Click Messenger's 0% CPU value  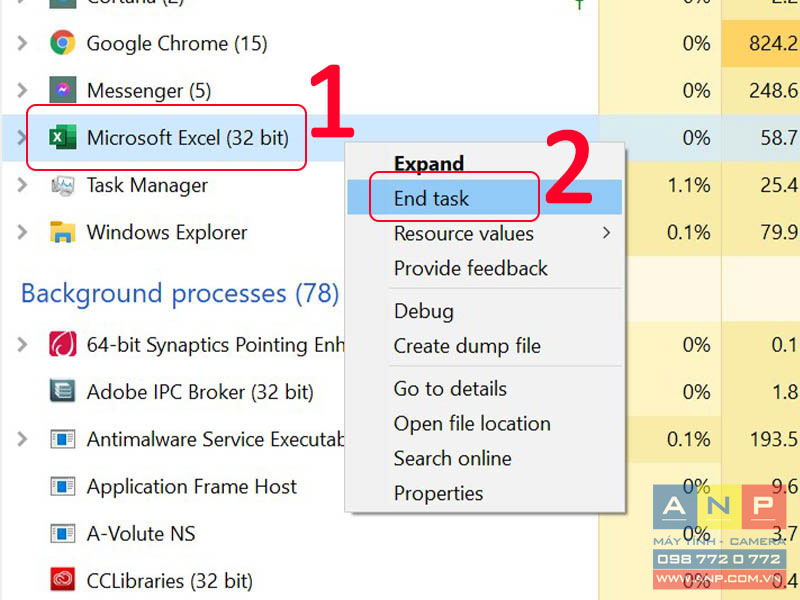(x=696, y=91)
